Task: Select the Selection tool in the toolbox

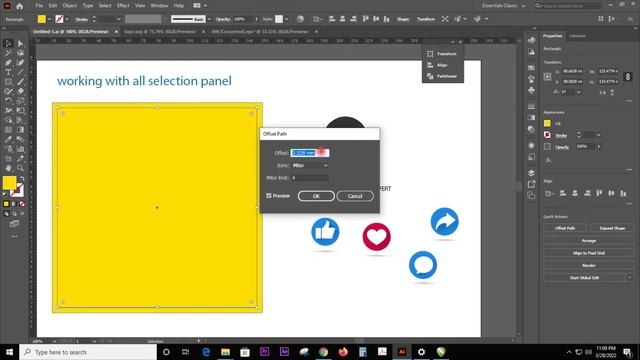Action: pos(8,43)
